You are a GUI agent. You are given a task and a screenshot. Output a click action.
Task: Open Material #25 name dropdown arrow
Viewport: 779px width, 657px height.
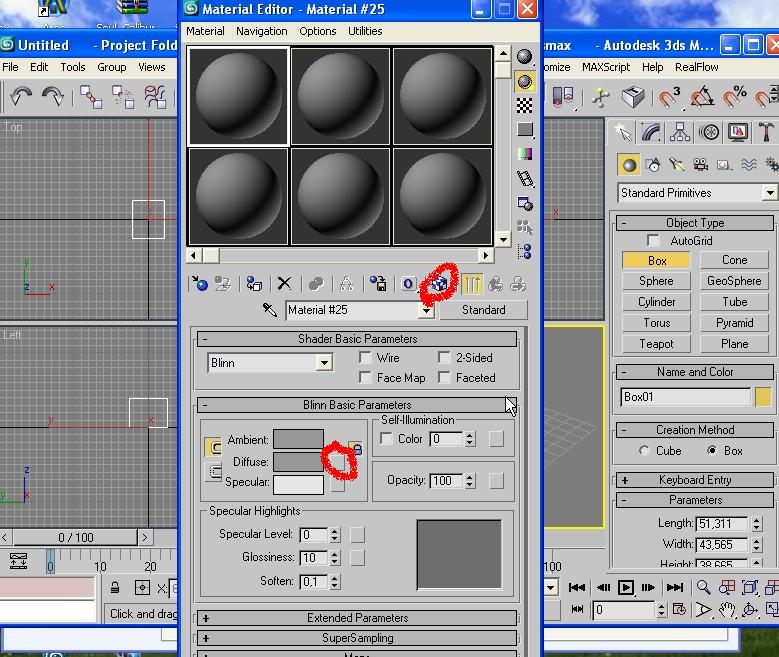pyautogui.click(x=427, y=310)
